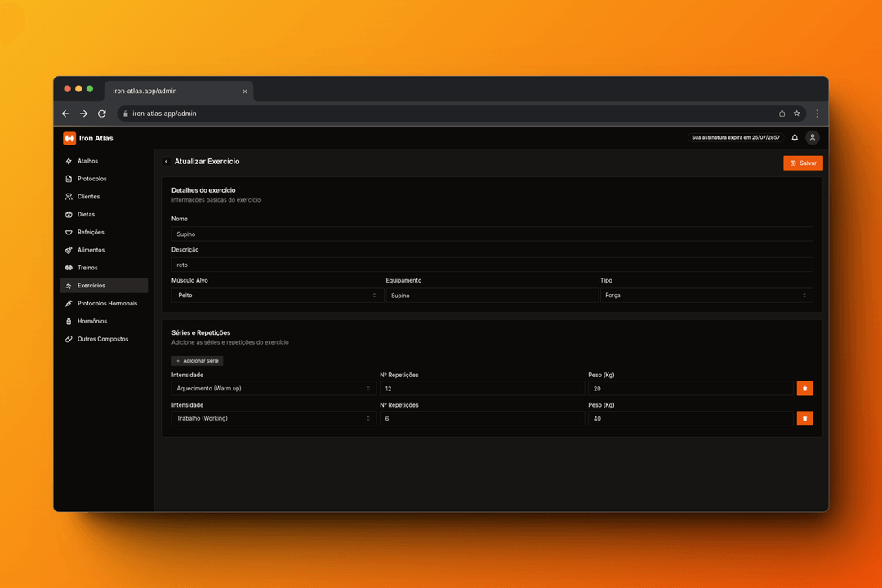Delete the Aquecimento series with its trash icon
Viewport: 882px width, 588px height.
click(804, 388)
